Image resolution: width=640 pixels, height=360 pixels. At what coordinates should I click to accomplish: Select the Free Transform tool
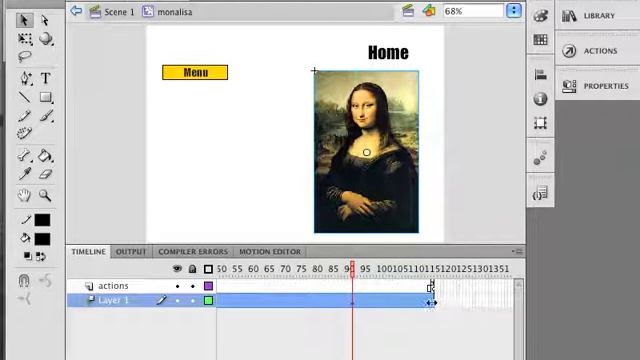tap(25, 39)
